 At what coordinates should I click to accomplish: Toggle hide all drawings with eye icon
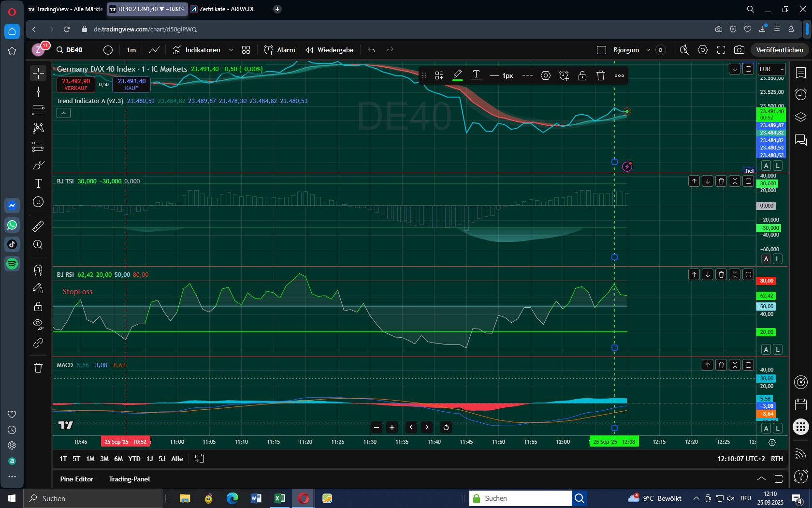[x=38, y=325]
